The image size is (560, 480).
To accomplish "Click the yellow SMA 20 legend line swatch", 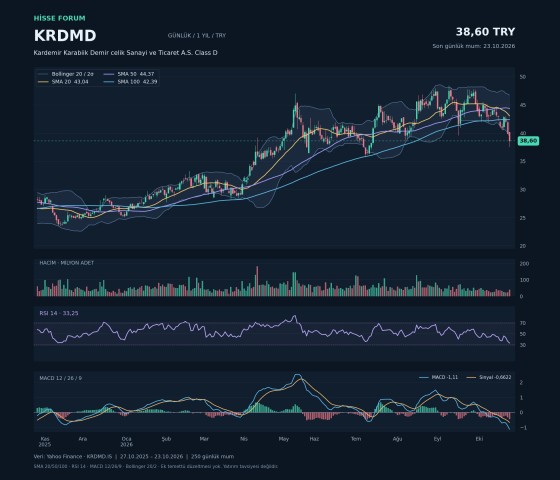I will (x=43, y=82).
